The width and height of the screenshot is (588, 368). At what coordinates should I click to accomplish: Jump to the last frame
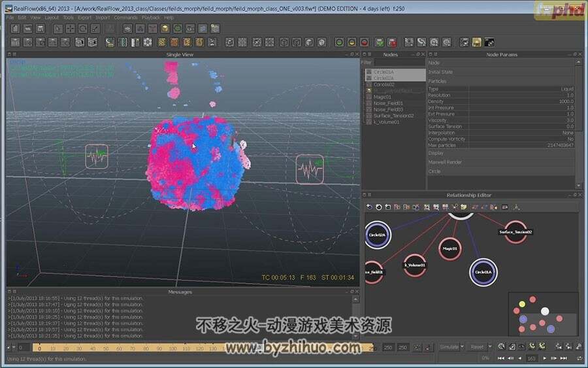[564, 358]
